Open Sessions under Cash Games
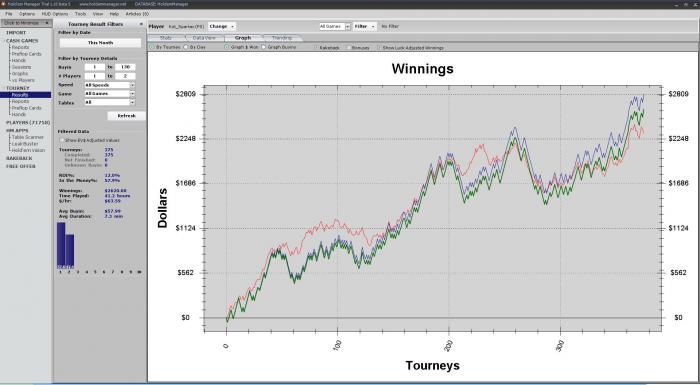Image resolution: width=700 pixels, height=385 pixels. click(x=21, y=67)
